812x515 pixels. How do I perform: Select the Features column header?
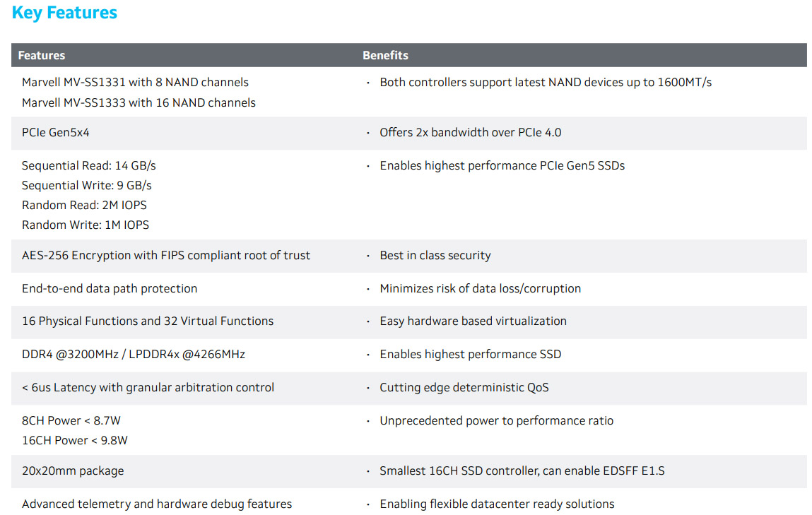pos(42,55)
